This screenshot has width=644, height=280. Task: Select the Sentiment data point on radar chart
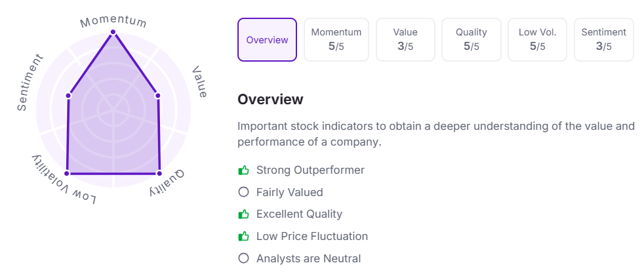coord(68,96)
